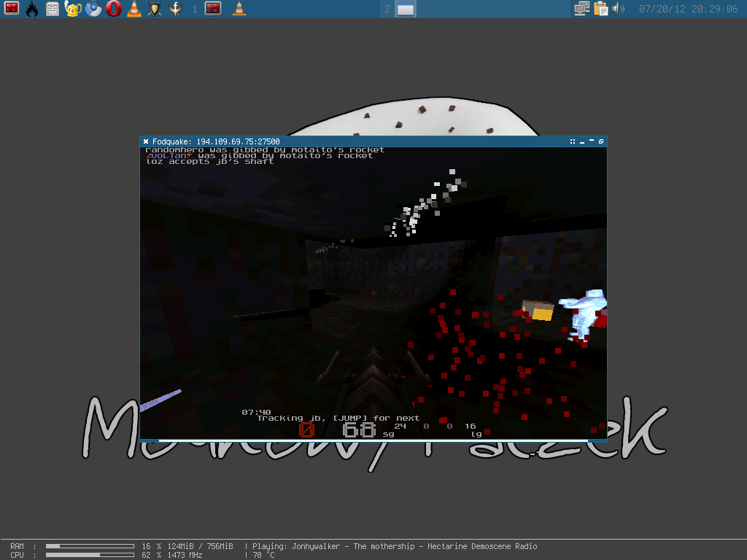Click the red crosshair in the game view
This screenshot has height=560, width=747.
click(x=373, y=293)
